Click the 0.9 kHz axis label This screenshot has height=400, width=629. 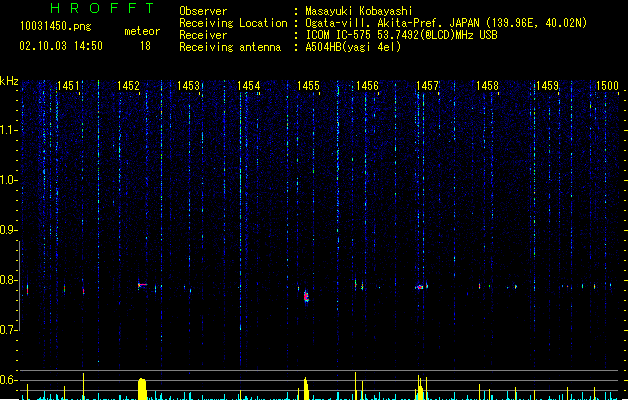point(9,230)
